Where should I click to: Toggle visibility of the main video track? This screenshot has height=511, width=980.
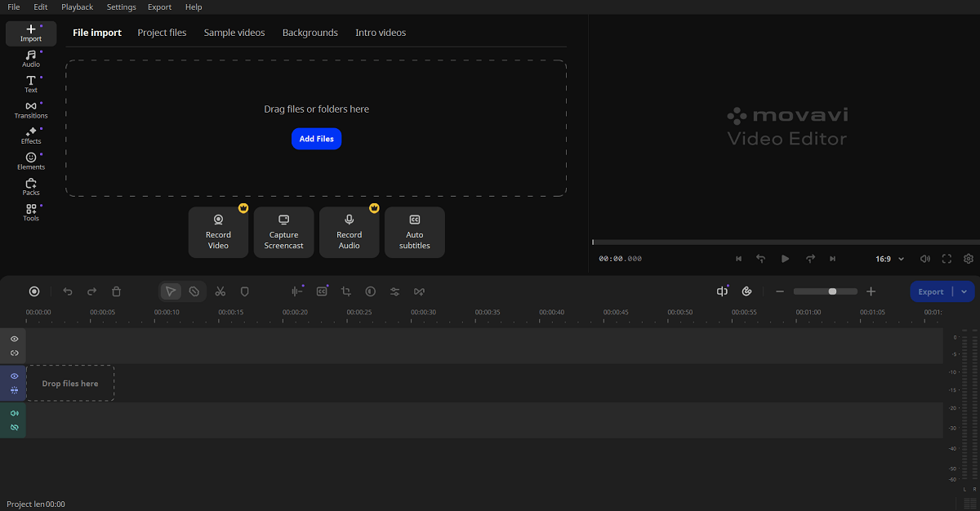click(14, 376)
